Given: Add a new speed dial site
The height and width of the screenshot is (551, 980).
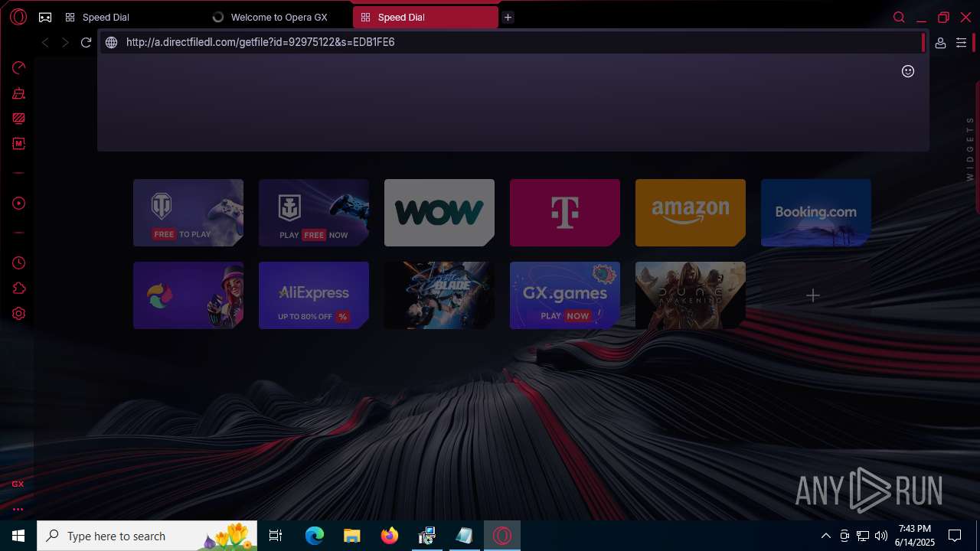Looking at the screenshot, I should [813, 295].
